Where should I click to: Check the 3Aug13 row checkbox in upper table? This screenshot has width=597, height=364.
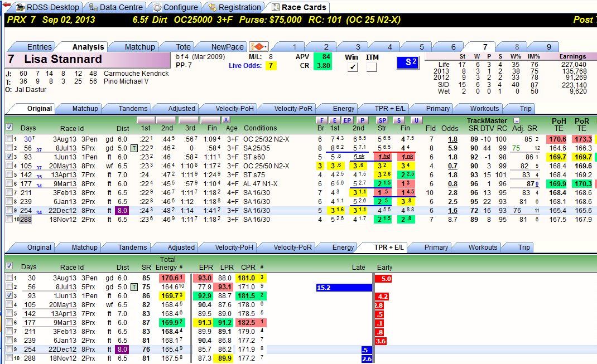point(9,139)
